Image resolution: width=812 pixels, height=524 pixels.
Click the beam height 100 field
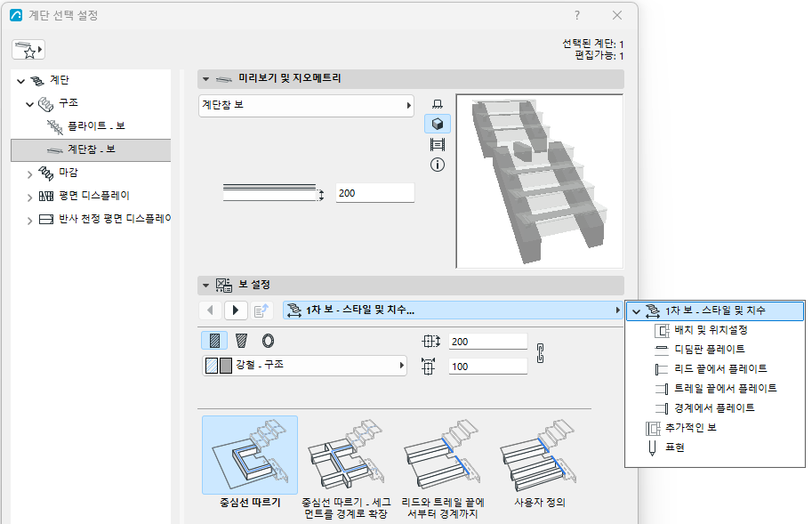click(x=487, y=367)
